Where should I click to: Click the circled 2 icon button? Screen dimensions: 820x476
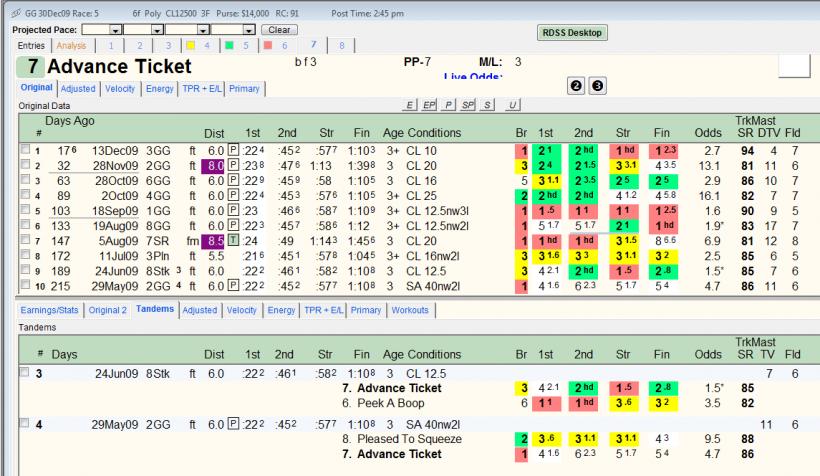576,86
